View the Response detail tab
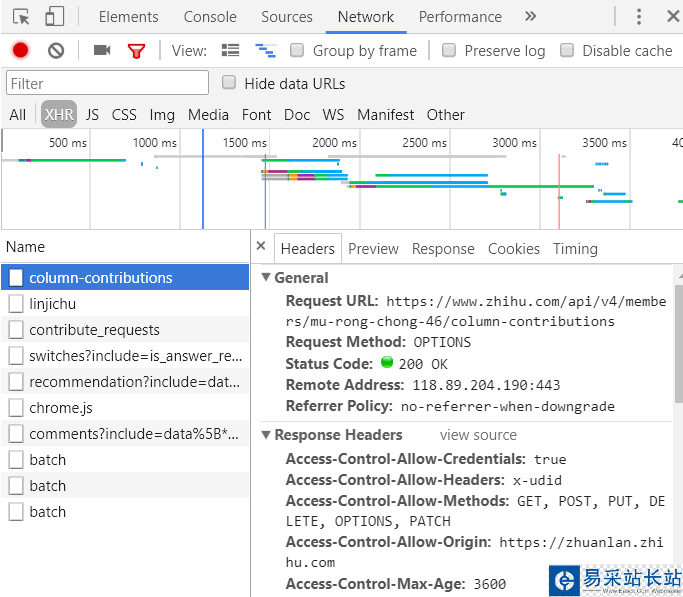Screen dimensions: 683x597 coord(443,249)
